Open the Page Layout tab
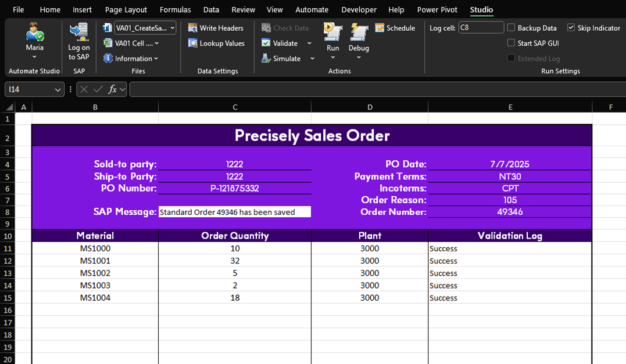 tap(126, 9)
